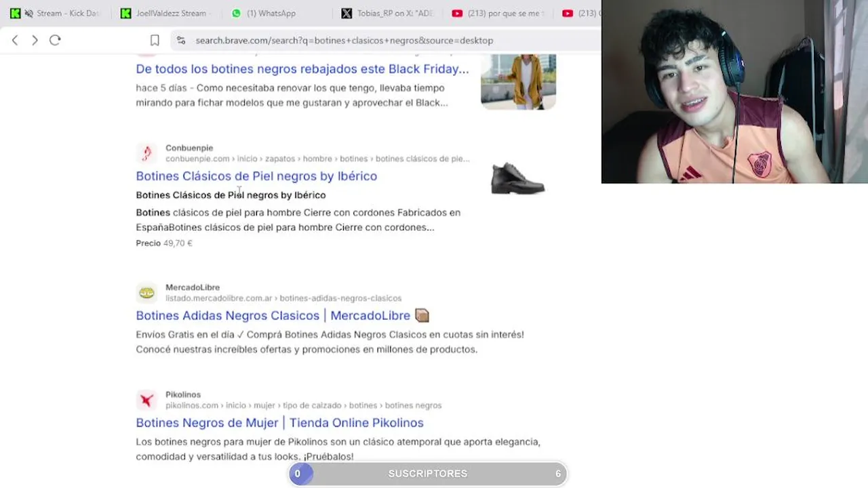The width and height of the screenshot is (868, 488).
Task: Bookmark this page with the bookmark icon
Action: pos(155,40)
